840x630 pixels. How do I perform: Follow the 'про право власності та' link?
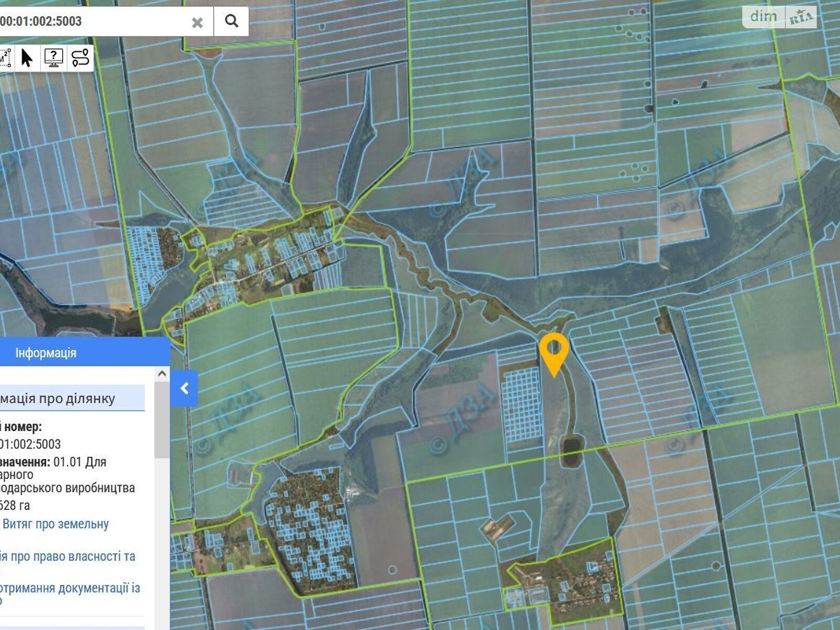pyautogui.click(x=67, y=556)
